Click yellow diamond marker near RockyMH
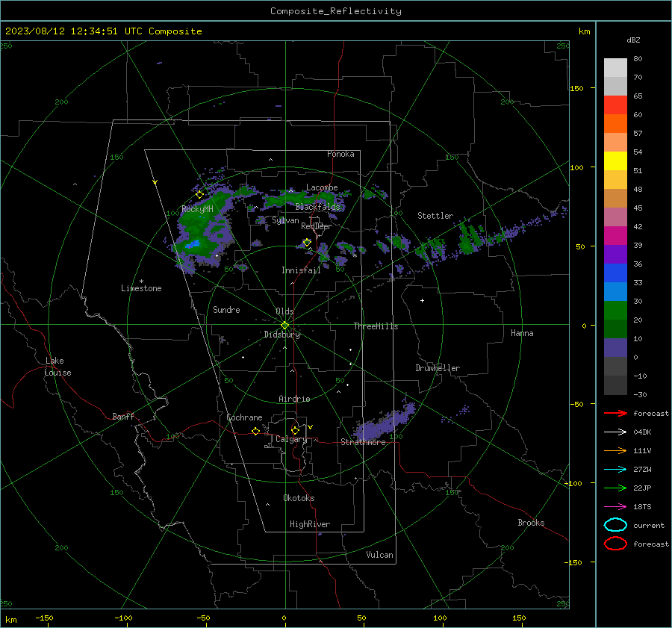Screen dimensions: 672x628 [x=199, y=195]
